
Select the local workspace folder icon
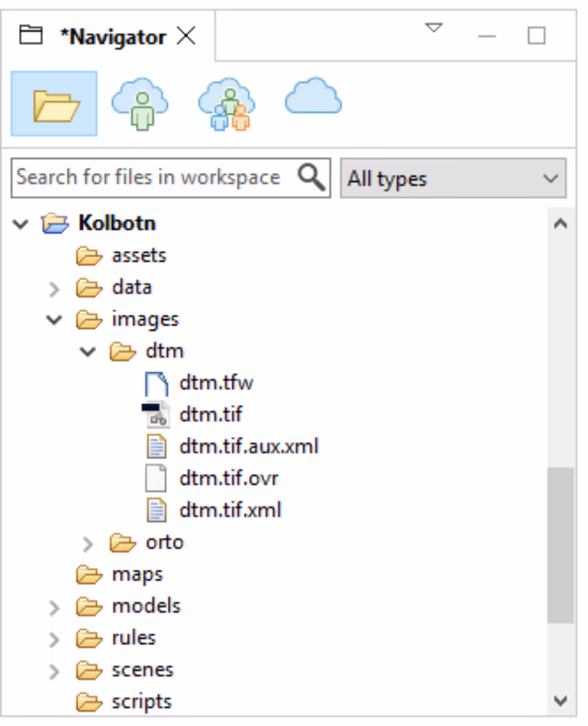pos(54,104)
